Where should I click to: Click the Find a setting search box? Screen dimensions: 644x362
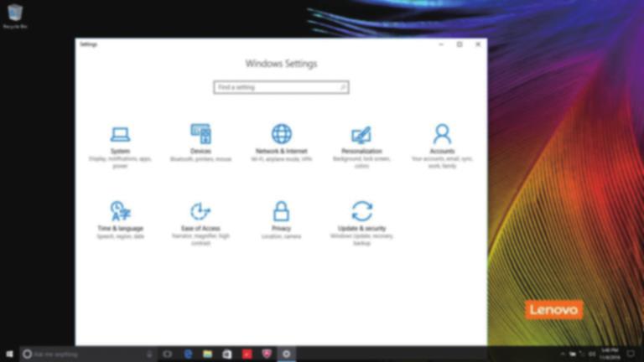coord(282,87)
